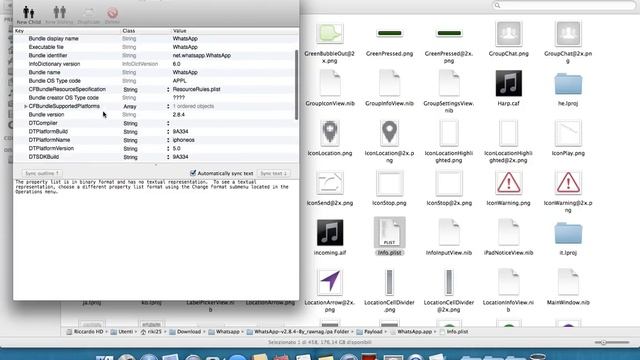Select the IconLocation.png pin icon
The image size is (640, 360).
pos(330,133)
